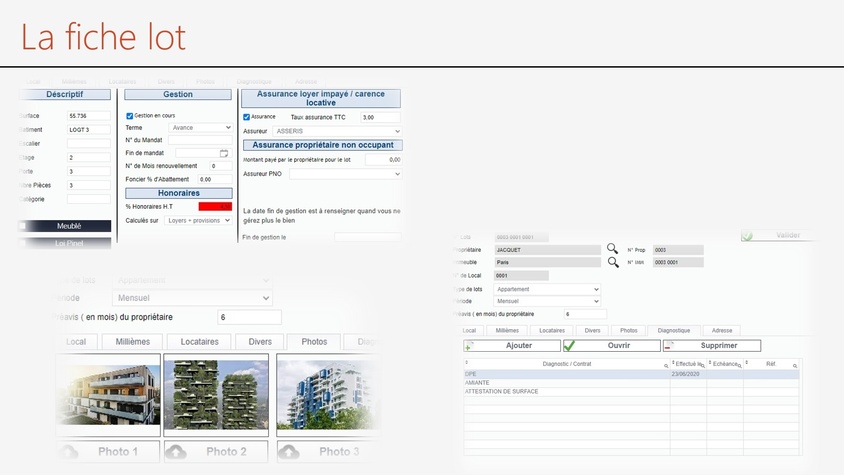Click the empty Escalier field

(89, 144)
